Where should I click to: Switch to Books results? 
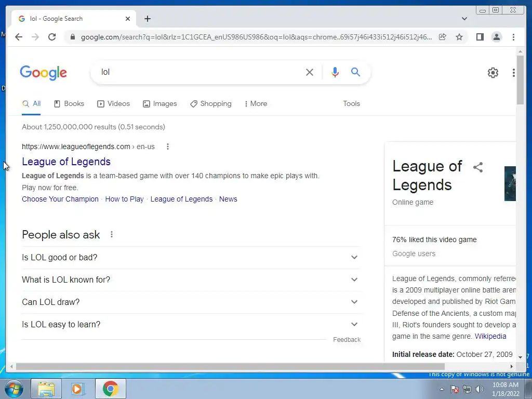click(x=69, y=104)
